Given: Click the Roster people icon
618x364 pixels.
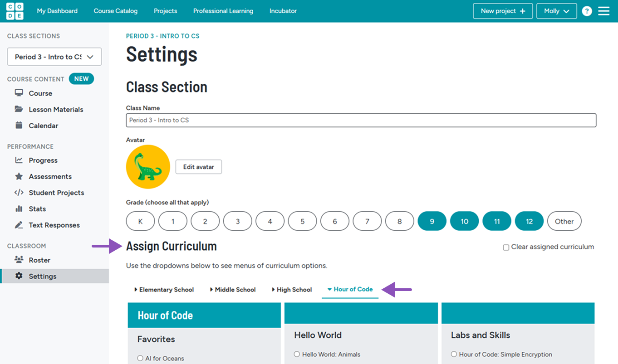Looking at the screenshot, I should coord(19,260).
